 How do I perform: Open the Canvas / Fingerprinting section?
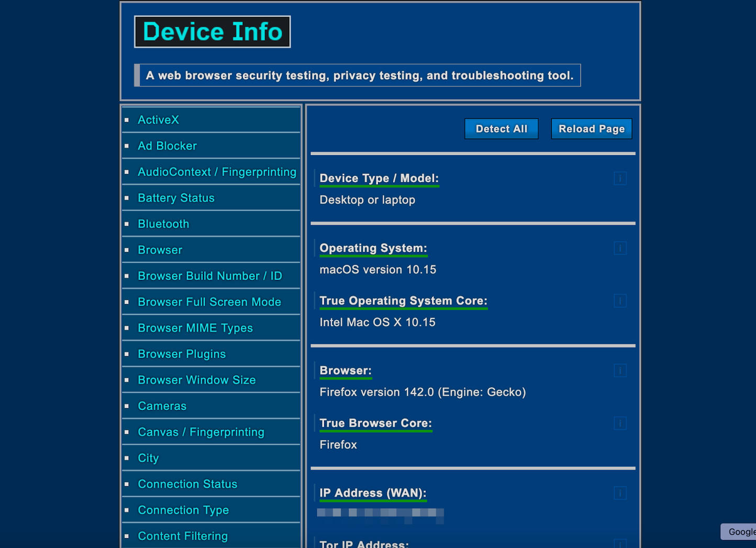(201, 432)
